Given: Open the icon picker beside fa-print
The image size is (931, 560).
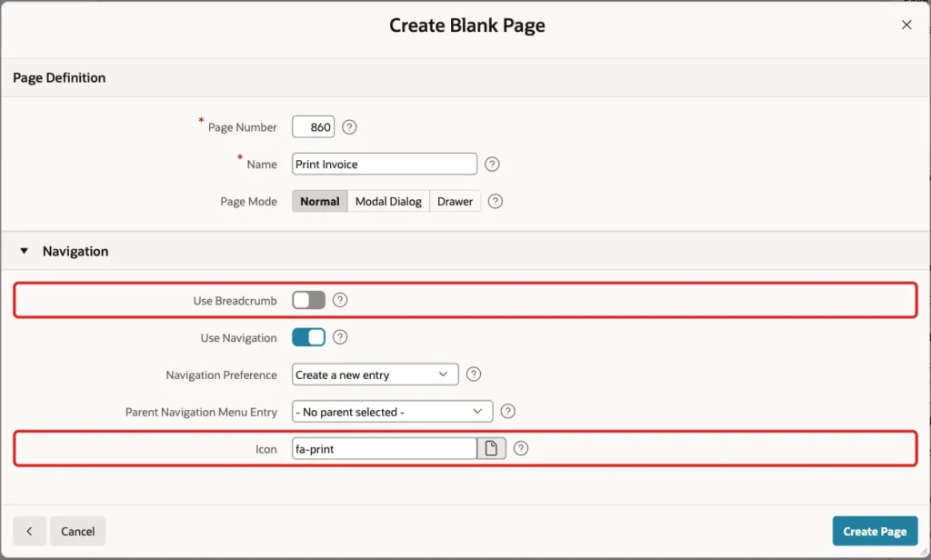Looking at the screenshot, I should tap(491, 448).
